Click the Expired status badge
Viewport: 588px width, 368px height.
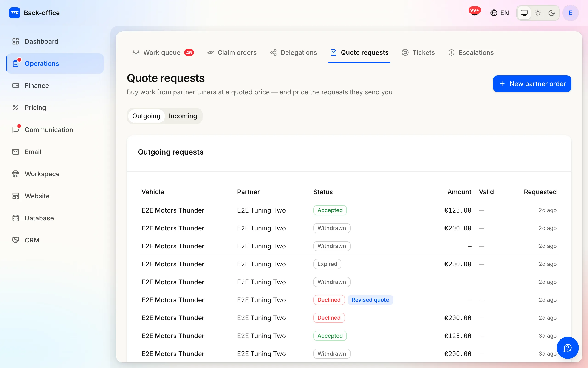(x=327, y=264)
